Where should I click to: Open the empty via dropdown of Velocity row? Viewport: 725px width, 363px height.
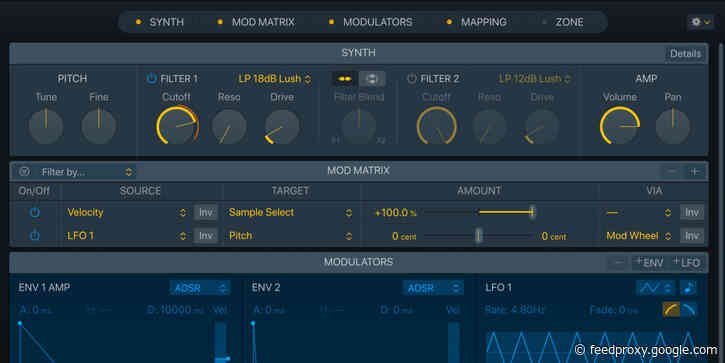tap(639, 213)
